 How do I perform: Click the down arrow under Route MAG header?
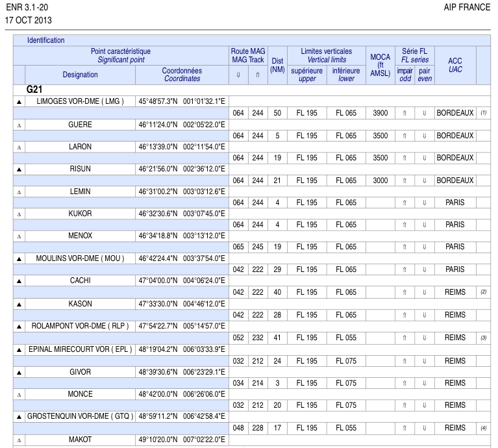238,75
